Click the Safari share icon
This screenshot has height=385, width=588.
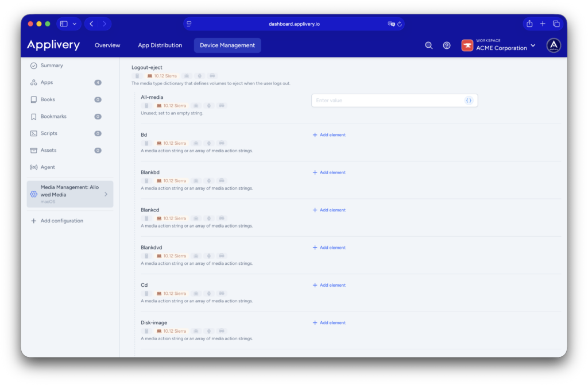point(529,24)
